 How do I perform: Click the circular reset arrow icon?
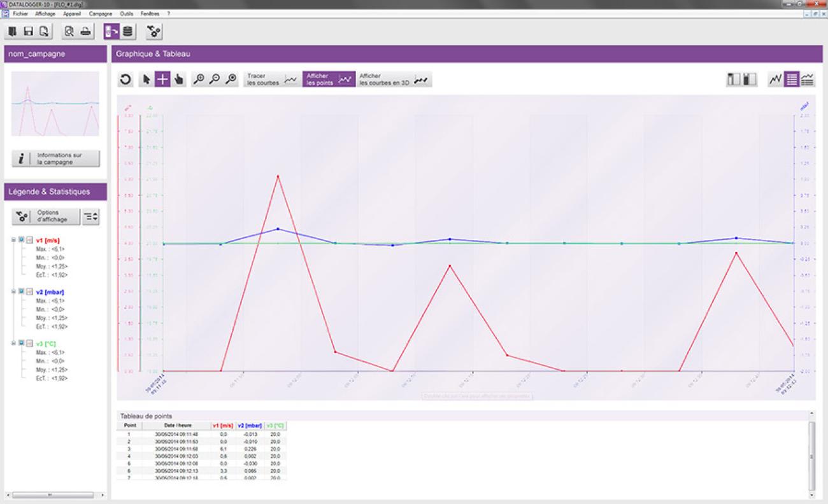point(126,79)
